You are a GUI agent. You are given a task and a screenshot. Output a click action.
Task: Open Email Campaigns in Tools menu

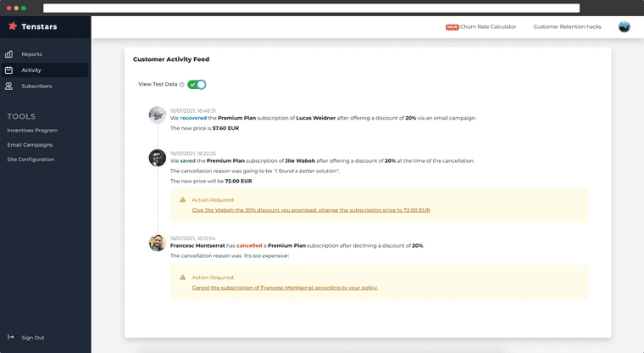(x=30, y=145)
